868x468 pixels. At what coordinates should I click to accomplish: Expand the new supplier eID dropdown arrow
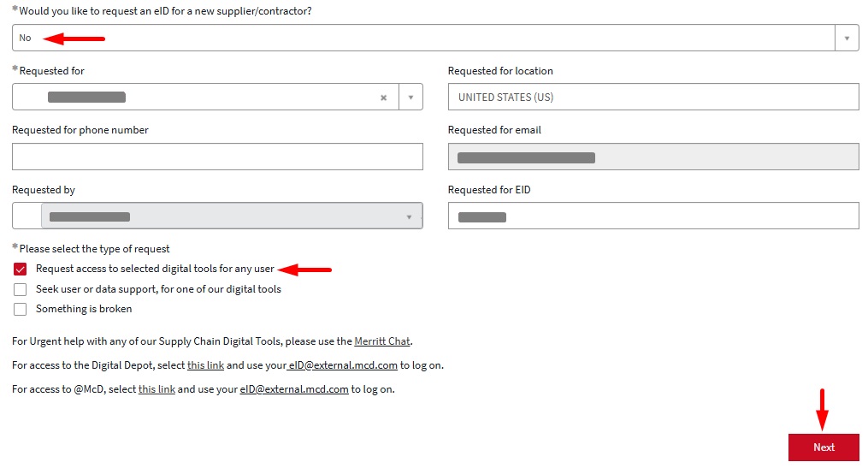pos(847,39)
